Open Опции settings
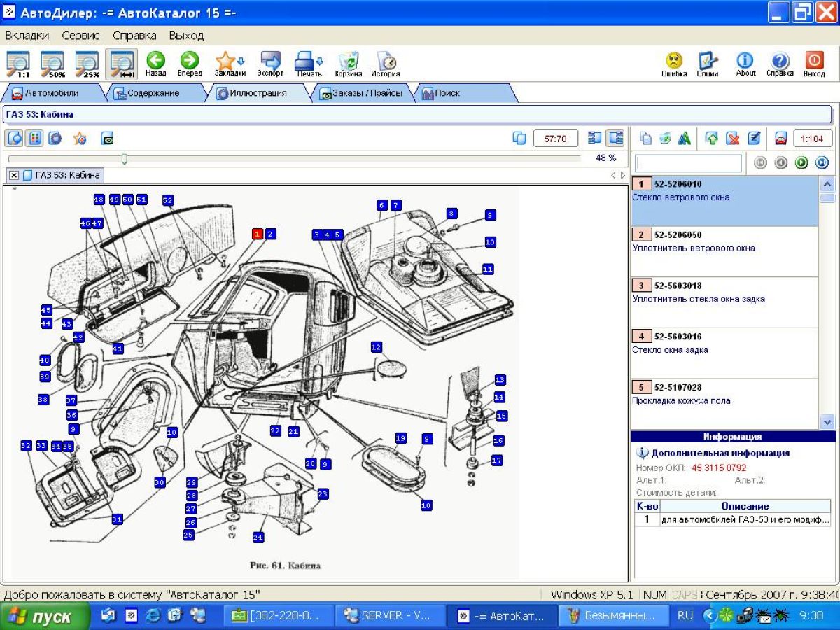The height and width of the screenshot is (630, 840). (708, 64)
